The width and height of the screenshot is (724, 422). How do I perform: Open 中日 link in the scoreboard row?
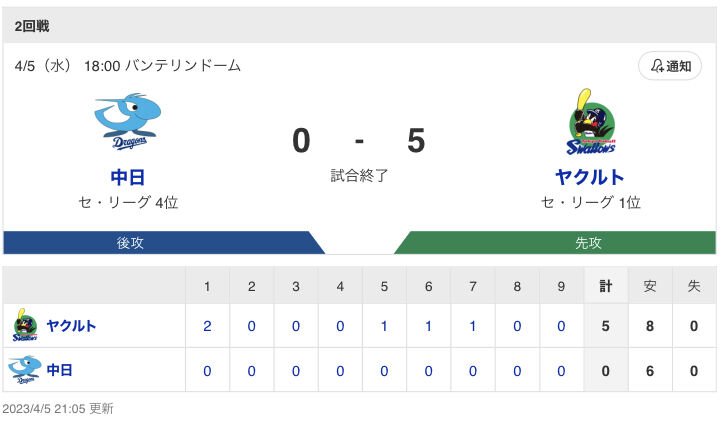(60, 370)
